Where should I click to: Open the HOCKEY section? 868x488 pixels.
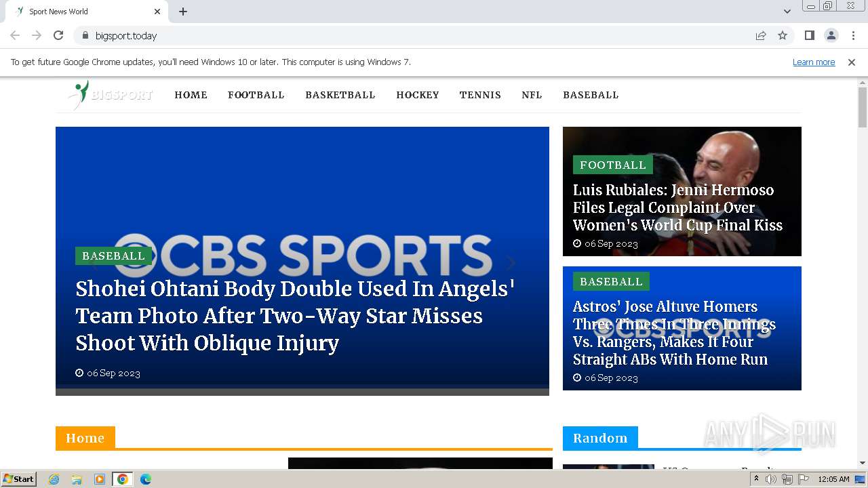point(418,95)
